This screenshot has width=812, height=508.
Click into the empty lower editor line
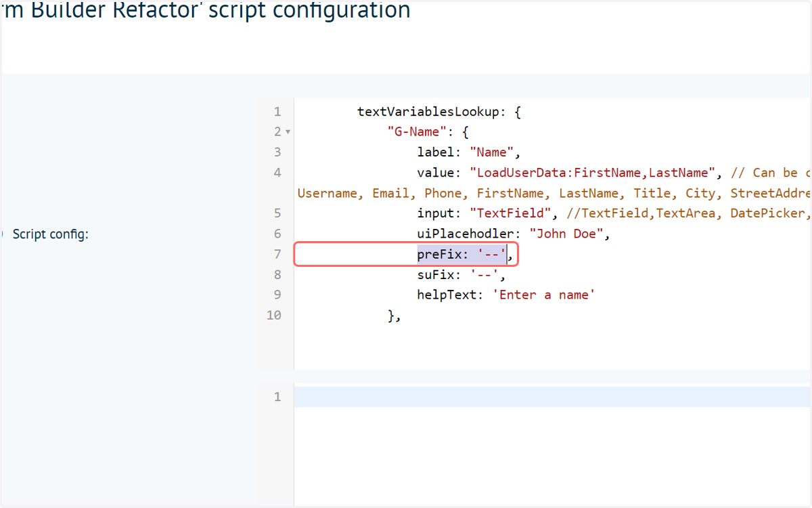click(x=553, y=397)
